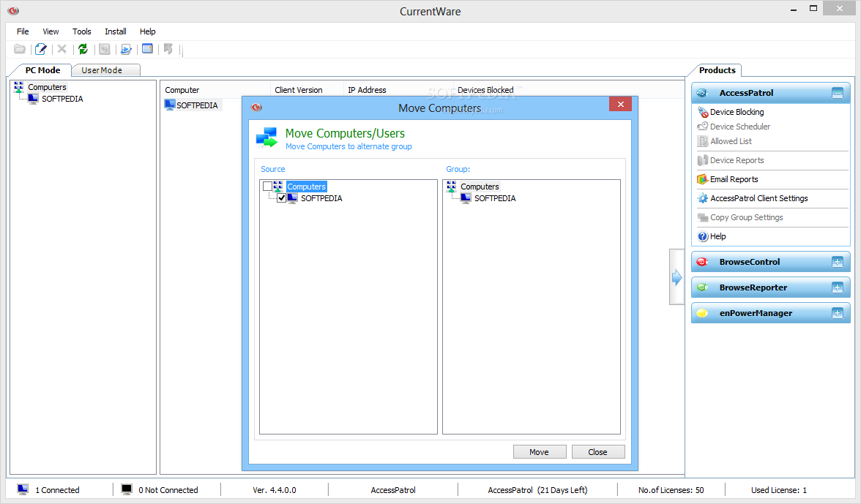The width and height of the screenshot is (861, 504).
Task: Click the Device Scheduler clock icon
Action: (x=702, y=126)
